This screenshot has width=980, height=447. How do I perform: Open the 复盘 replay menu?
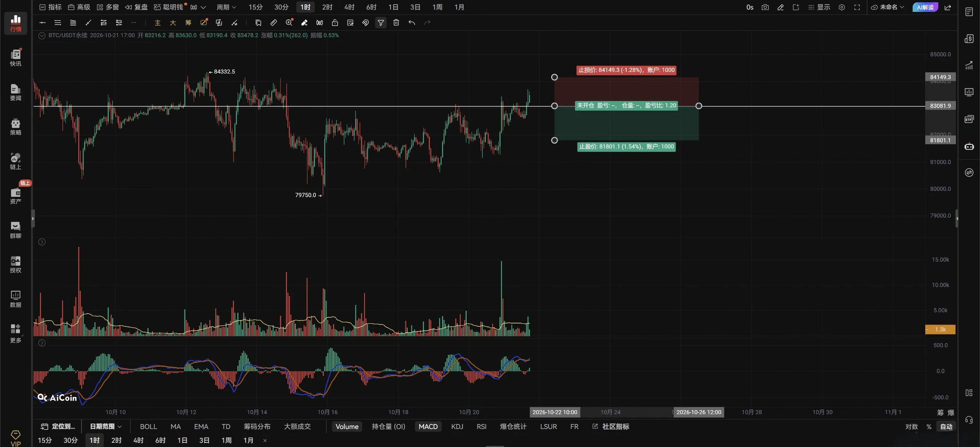[x=136, y=7]
